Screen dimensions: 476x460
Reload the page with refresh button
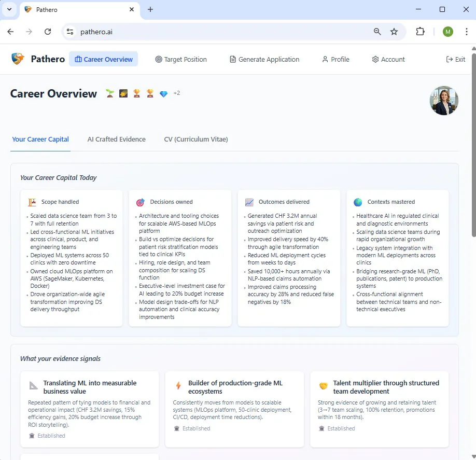coord(48,32)
